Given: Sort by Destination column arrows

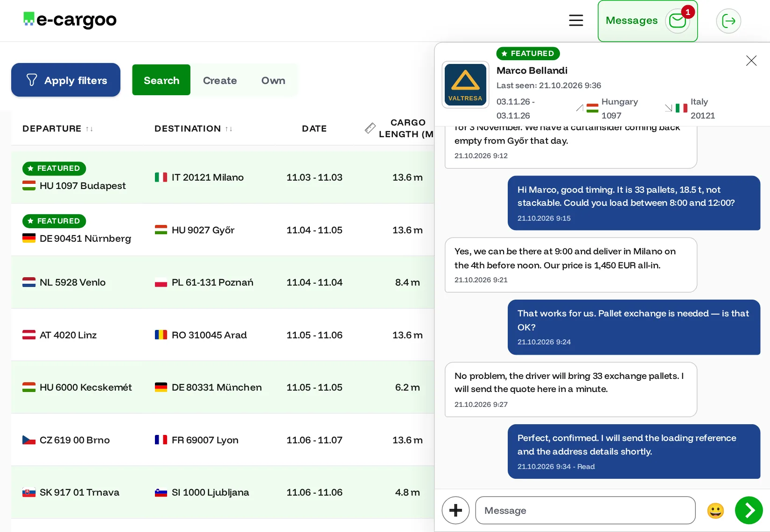Looking at the screenshot, I should tap(229, 129).
